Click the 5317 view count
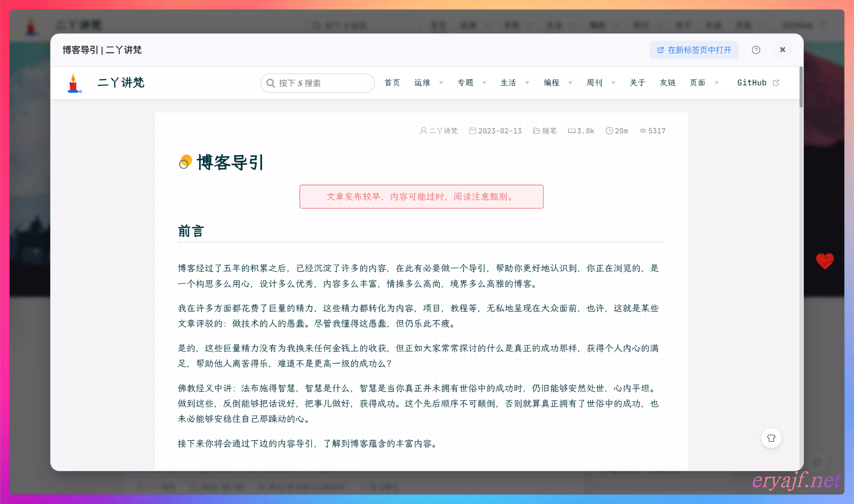This screenshot has height=504, width=854. coord(657,131)
